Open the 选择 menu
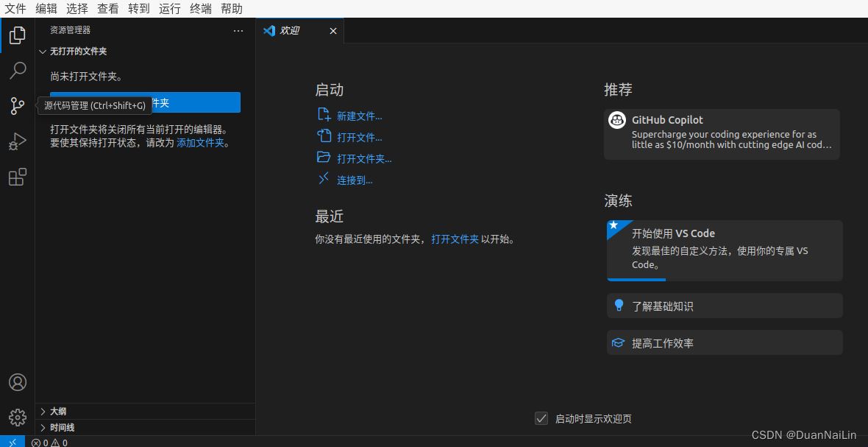Screen dimensions: 868x447 (77, 9)
